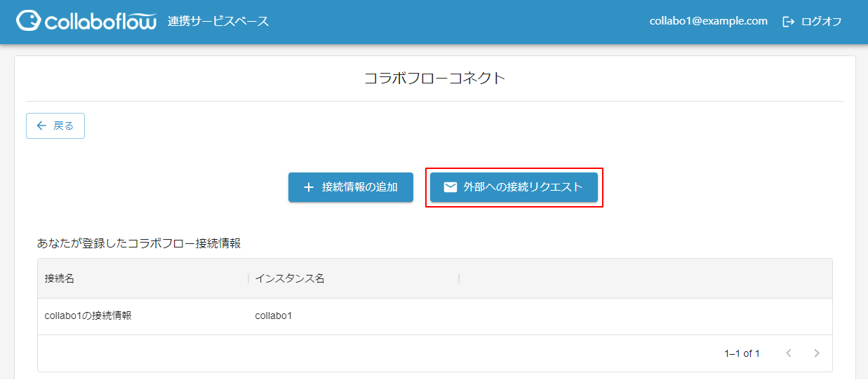Sort by the 接続名 column header
868x380 pixels.
tap(60, 278)
